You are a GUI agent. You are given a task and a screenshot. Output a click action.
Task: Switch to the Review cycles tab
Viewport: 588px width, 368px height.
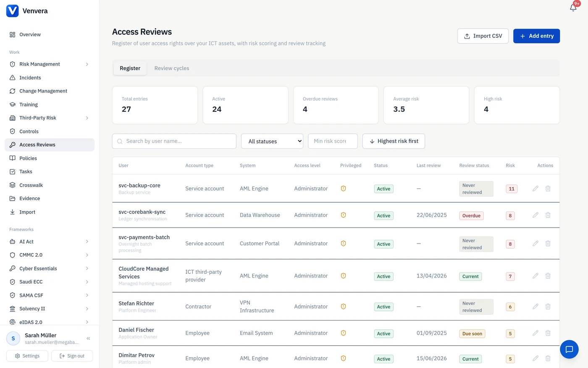(172, 68)
